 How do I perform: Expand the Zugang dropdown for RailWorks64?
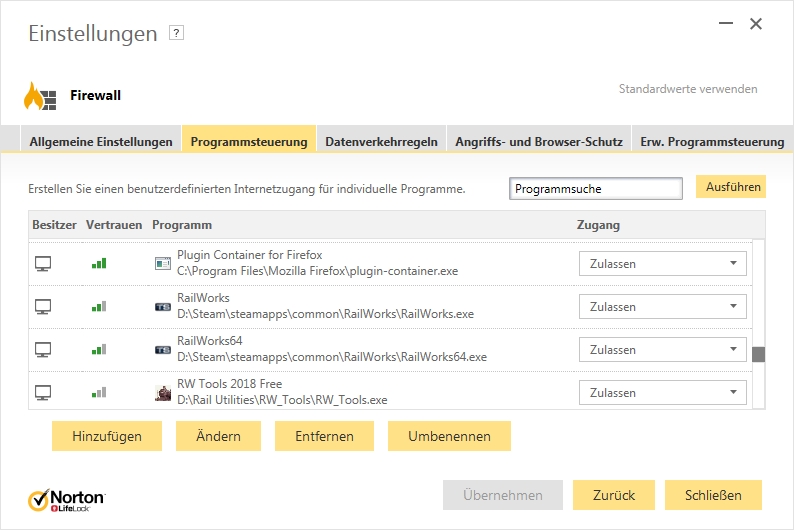tap(663, 350)
